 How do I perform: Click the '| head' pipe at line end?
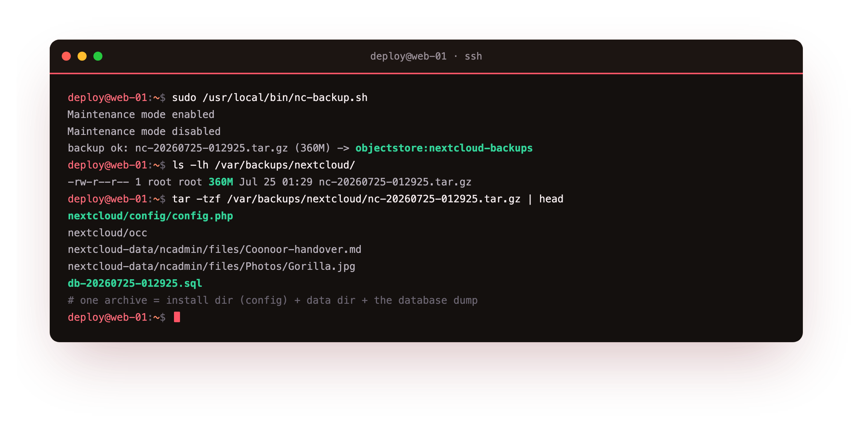pos(545,199)
